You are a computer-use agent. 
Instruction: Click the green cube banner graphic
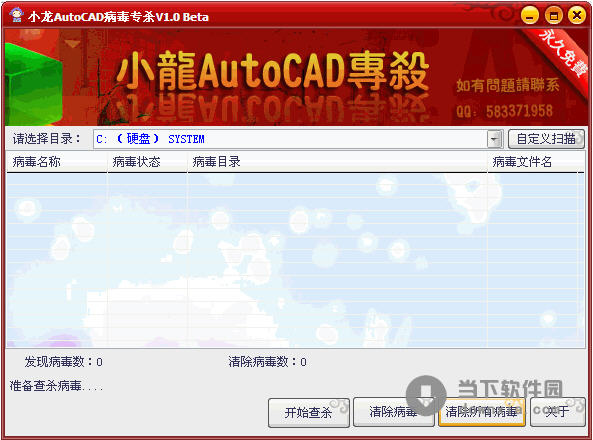33,84
